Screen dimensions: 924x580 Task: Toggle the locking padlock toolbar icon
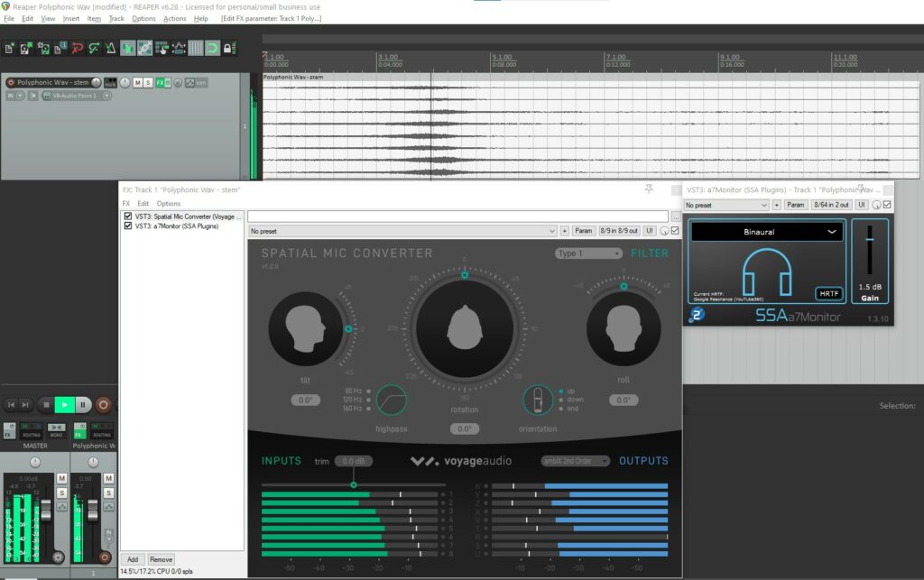pyautogui.click(x=229, y=49)
